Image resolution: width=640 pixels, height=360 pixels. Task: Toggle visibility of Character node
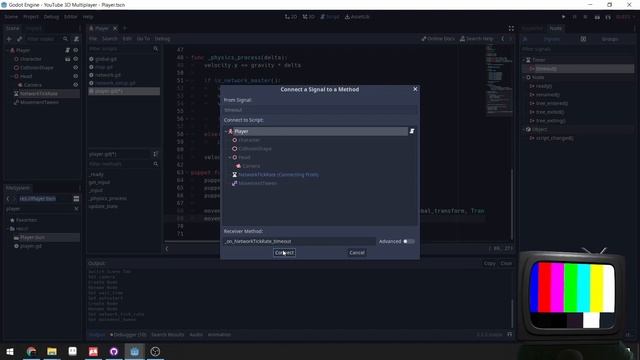pyautogui.click(x=76, y=59)
